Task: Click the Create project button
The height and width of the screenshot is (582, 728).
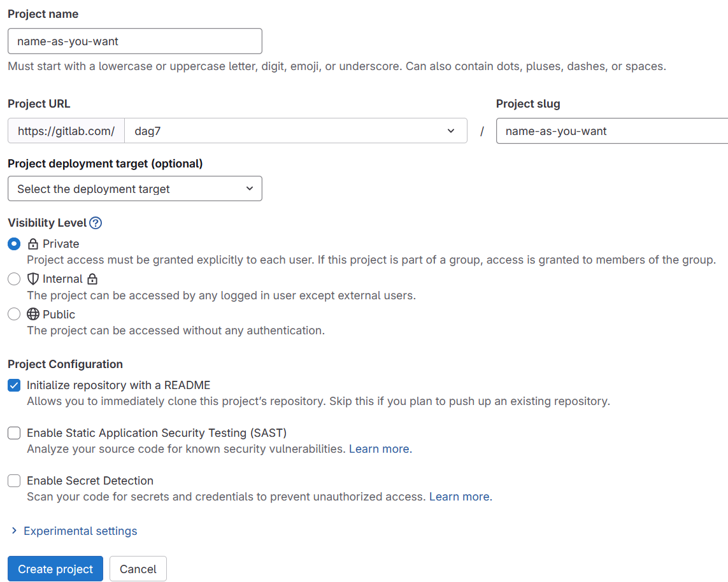Action: tap(55, 569)
